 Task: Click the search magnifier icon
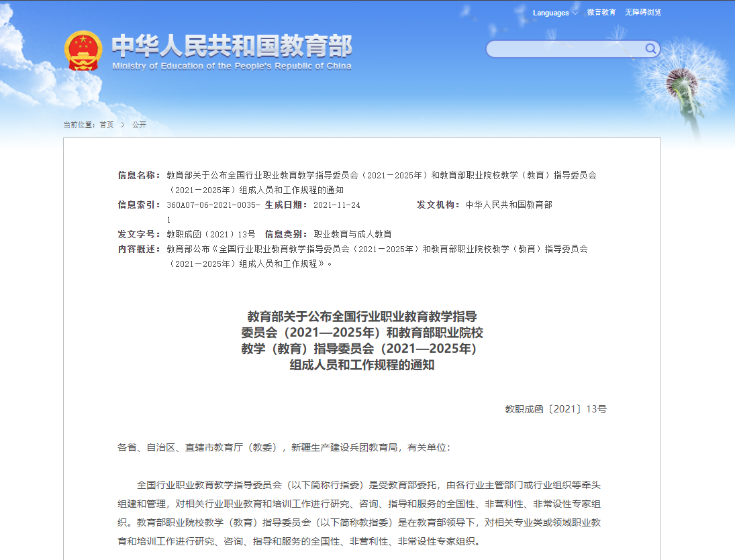(650, 48)
